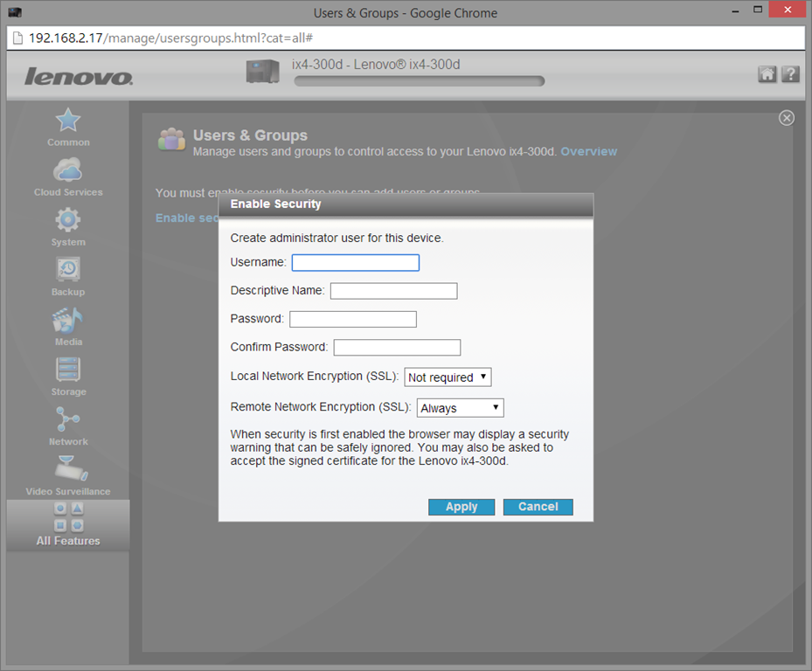Click the Apply button

[x=462, y=507]
